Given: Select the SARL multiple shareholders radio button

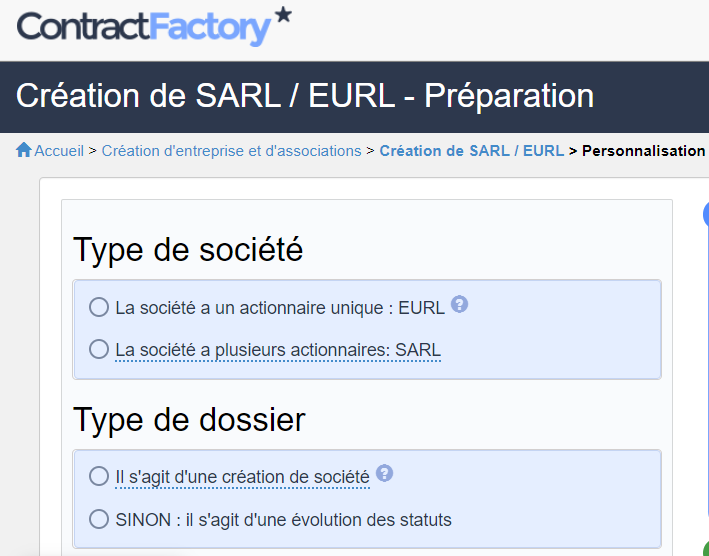Looking at the screenshot, I should [99, 349].
